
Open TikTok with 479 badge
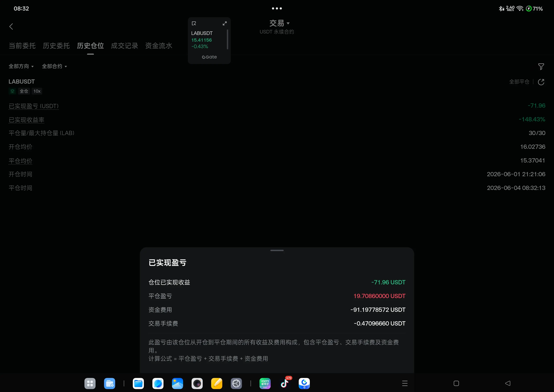click(x=285, y=383)
